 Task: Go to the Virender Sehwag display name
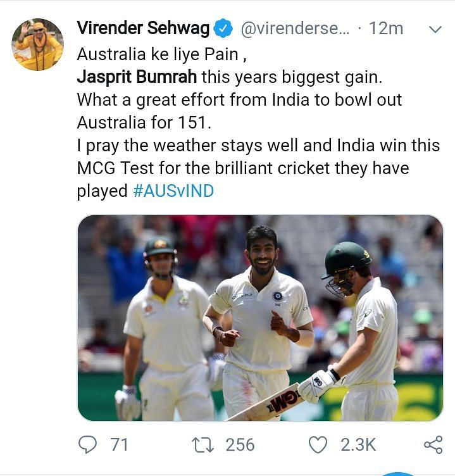pos(144,28)
